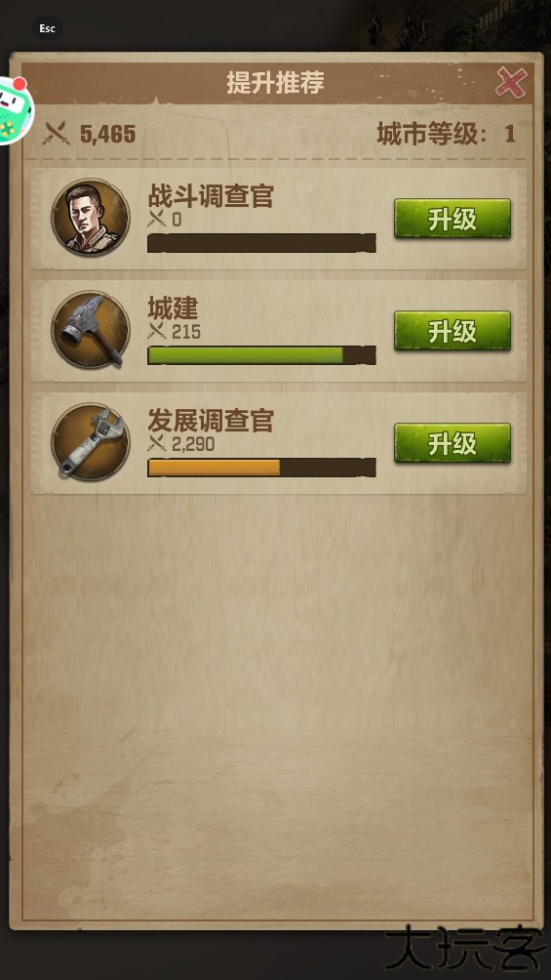Screen dimensions: 551x980
Task: Open the mascot icon with red notification dot
Action: pyautogui.click(x=14, y=110)
